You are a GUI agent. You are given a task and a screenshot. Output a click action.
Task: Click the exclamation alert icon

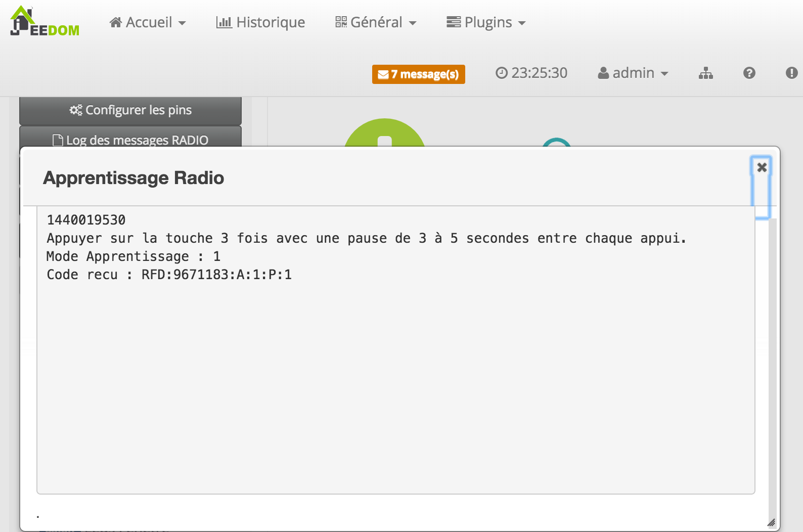coord(792,73)
